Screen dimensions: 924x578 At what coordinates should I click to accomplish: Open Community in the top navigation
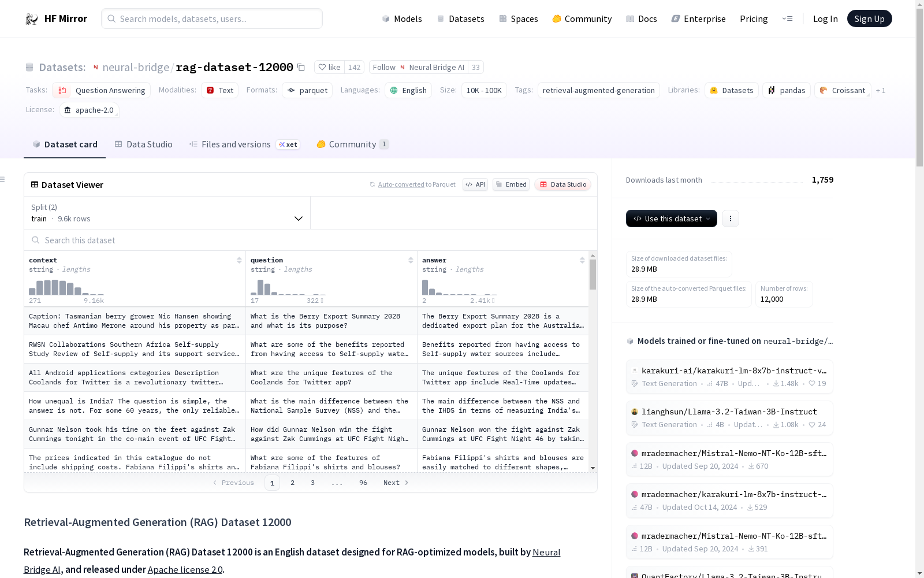(x=582, y=18)
